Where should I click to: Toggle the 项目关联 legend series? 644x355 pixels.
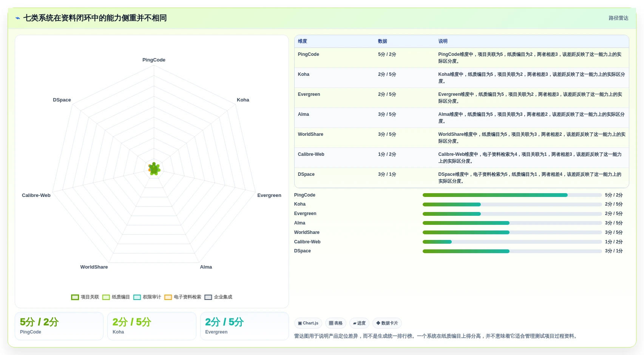[x=85, y=297]
